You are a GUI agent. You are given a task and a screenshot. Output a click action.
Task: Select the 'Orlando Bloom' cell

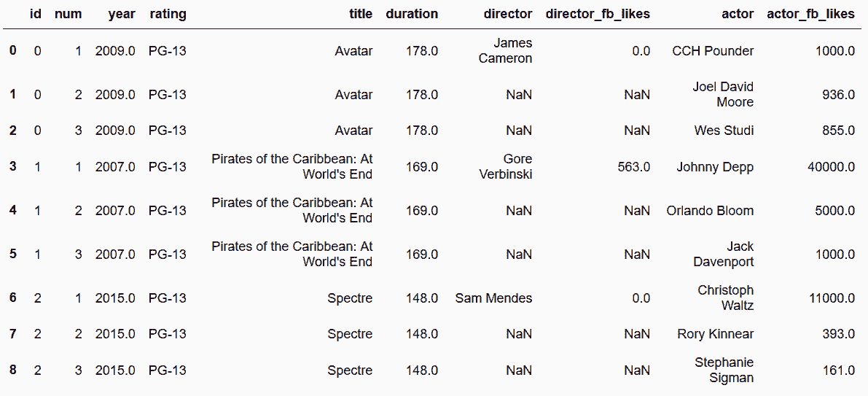710,211
